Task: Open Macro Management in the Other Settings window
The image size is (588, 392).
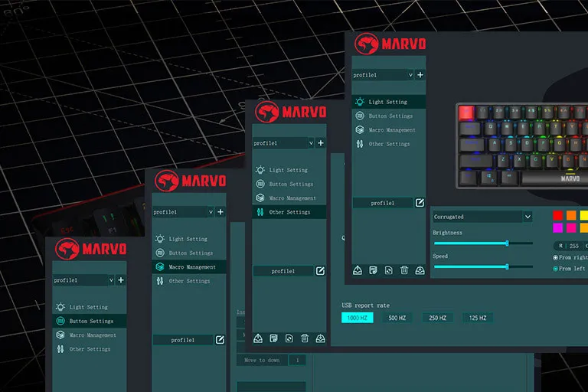Action: (x=289, y=198)
